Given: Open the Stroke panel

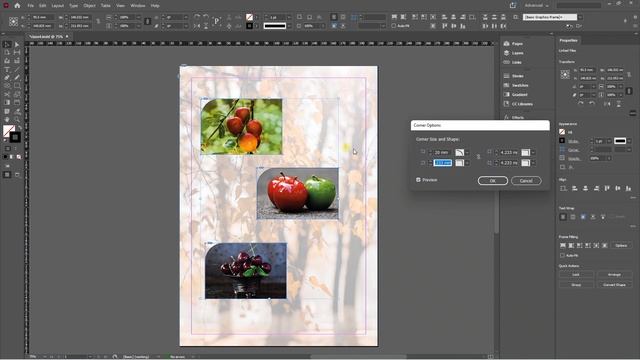Looking at the screenshot, I should point(513,76).
